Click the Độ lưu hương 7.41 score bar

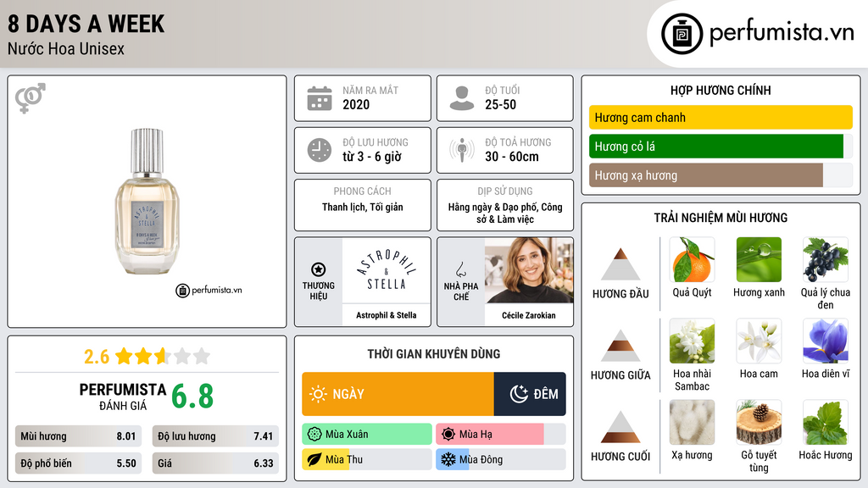coord(215,436)
